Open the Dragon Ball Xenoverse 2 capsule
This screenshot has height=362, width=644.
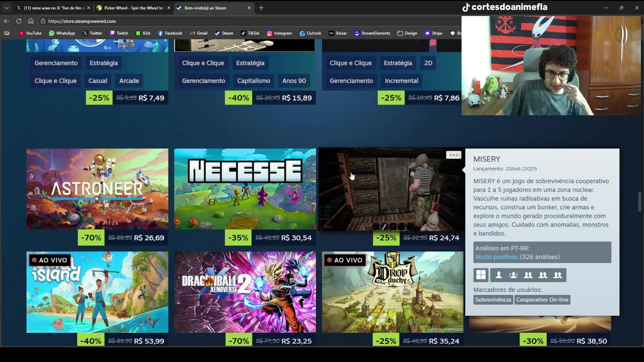(x=245, y=292)
